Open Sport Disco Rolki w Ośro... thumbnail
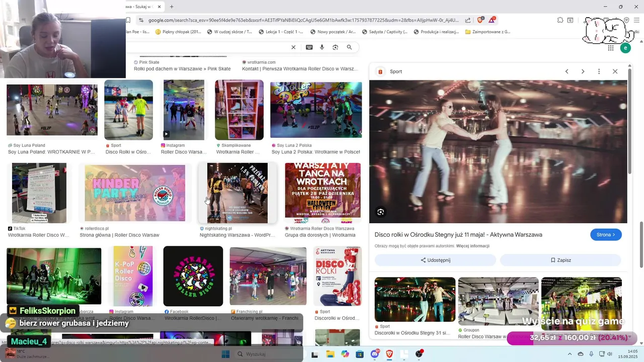 pos(128,110)
